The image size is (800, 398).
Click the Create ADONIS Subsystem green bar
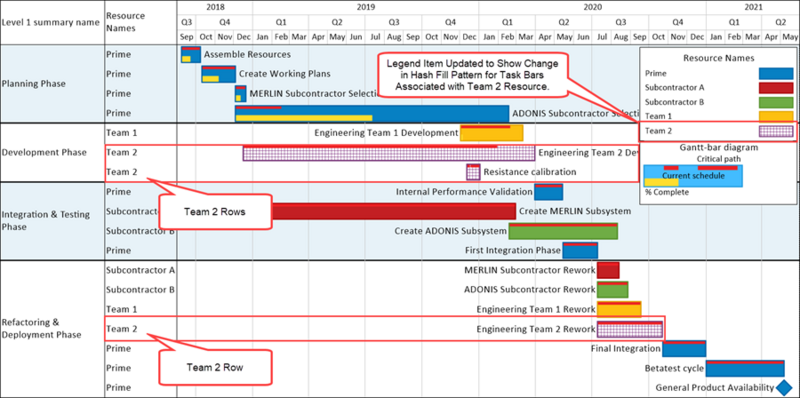pos(563,231)
